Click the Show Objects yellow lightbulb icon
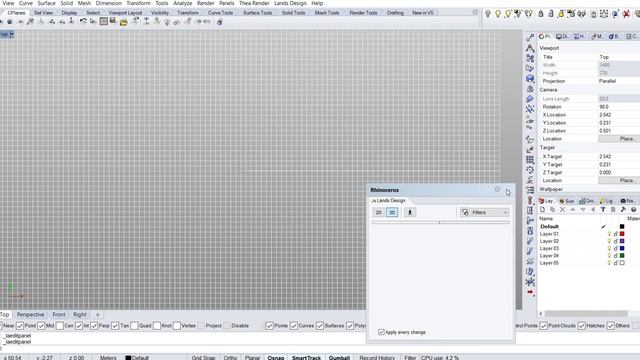 [498, 14]
